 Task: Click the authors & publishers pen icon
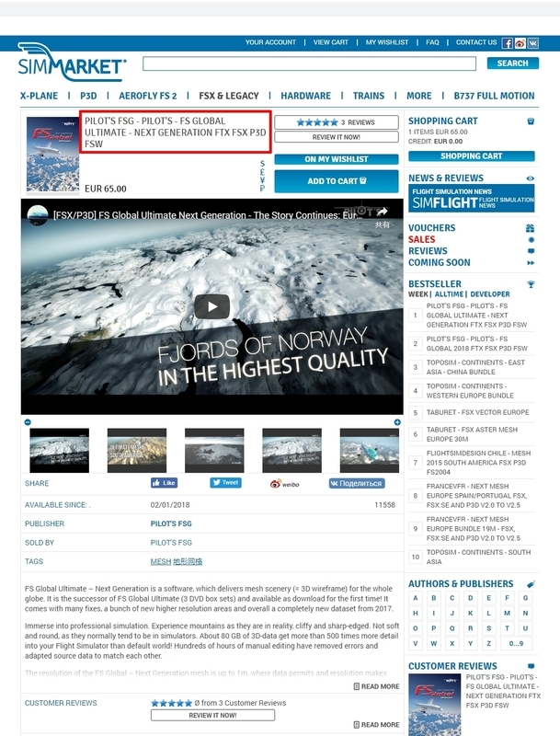[x=531, y=584]
